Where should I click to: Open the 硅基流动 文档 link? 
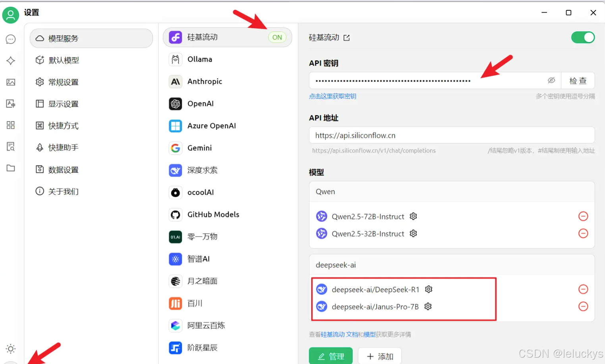[339, 335]
